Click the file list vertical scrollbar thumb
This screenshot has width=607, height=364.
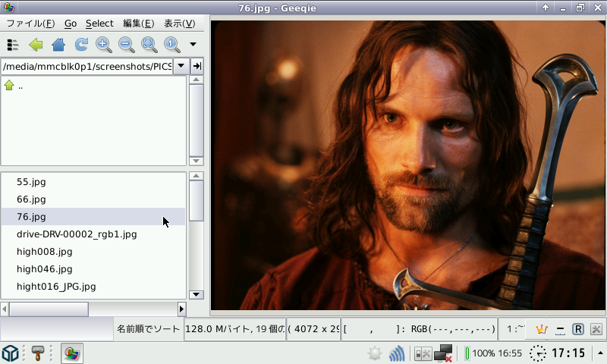[197, 201]
